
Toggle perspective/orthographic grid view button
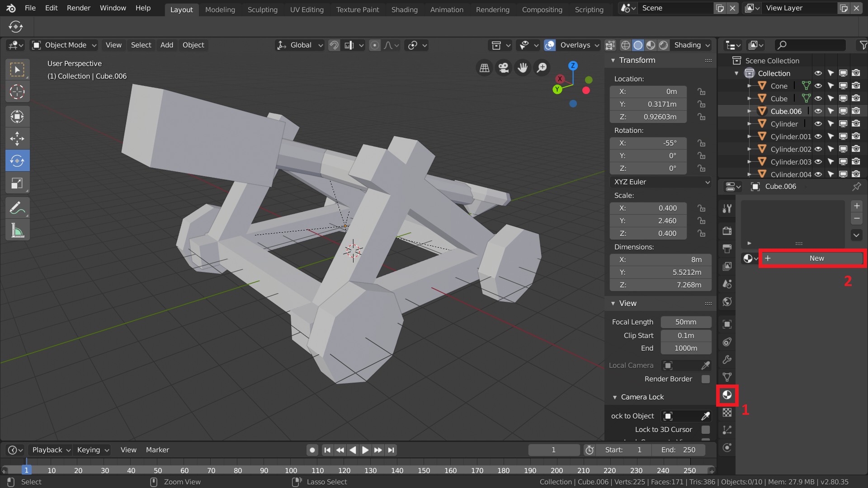pyautogui.click(x=484, y=68)
